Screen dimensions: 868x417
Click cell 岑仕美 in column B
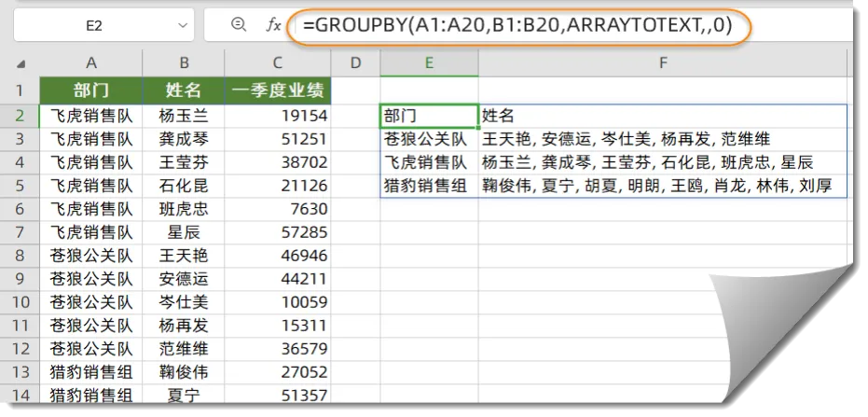pos(184,302)
